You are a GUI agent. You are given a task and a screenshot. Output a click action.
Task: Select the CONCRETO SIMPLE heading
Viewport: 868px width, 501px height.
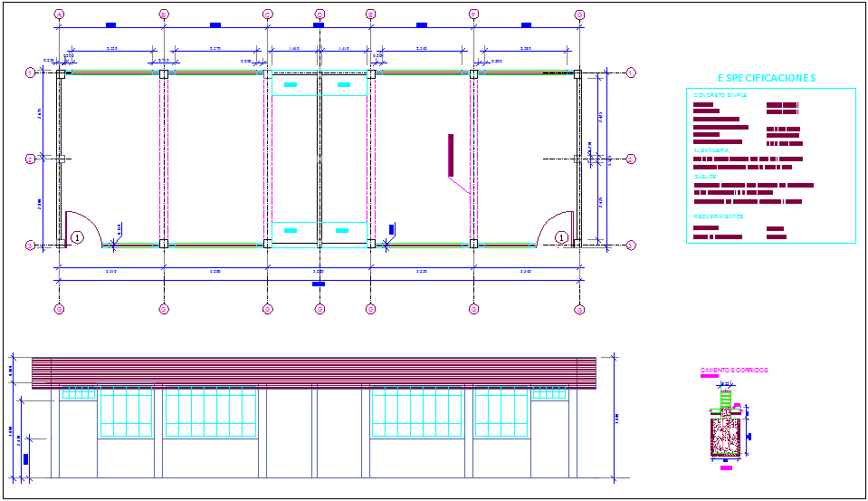(720, 95)
